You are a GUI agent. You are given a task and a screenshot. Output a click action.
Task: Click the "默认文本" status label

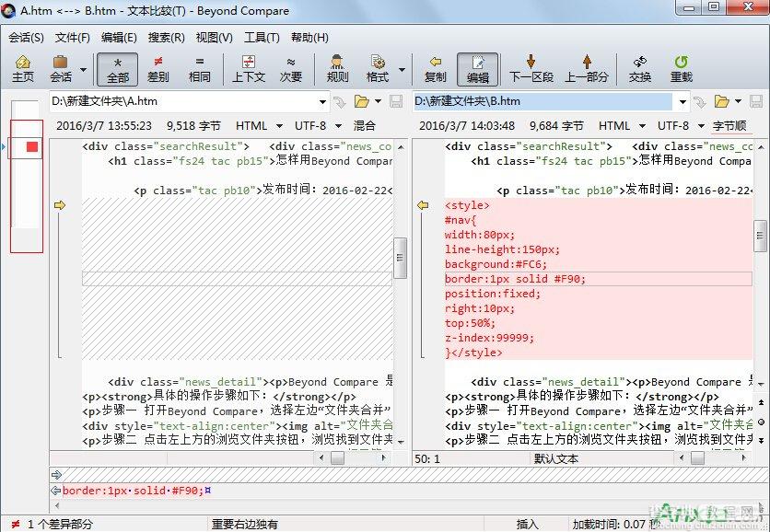tap(556, 459)
